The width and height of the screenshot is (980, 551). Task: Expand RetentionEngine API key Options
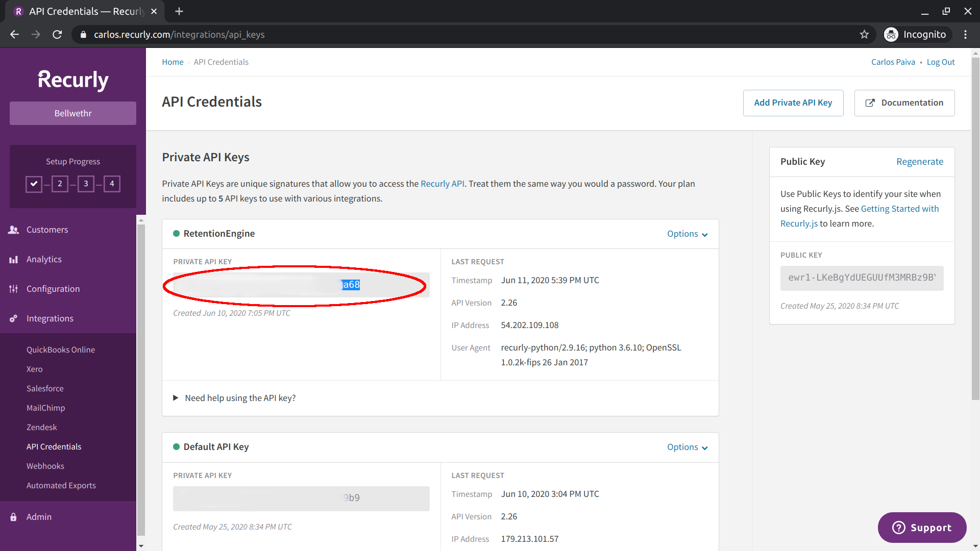[x=687, y=233]
